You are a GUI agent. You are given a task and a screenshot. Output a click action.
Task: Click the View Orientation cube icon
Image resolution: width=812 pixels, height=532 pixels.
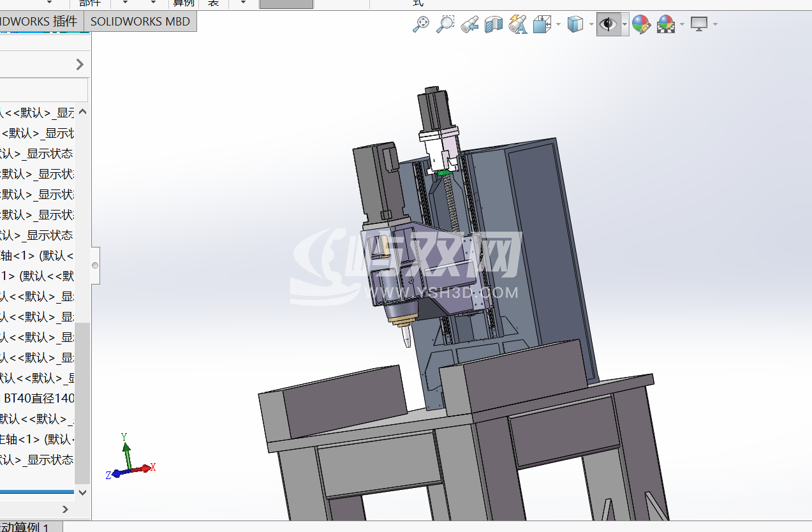click(542, 24)
